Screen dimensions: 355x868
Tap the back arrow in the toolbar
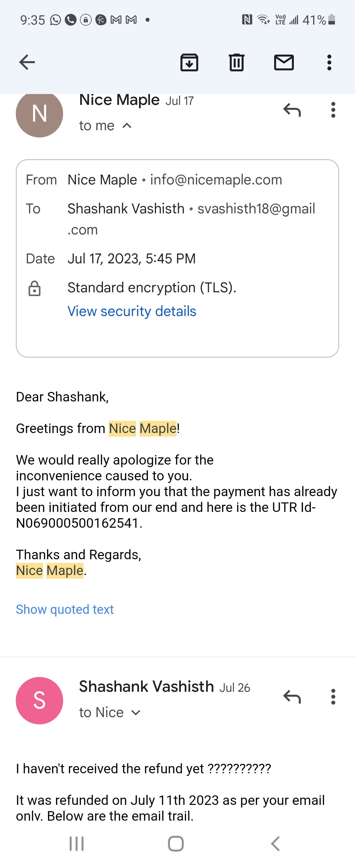click(27, 62)
